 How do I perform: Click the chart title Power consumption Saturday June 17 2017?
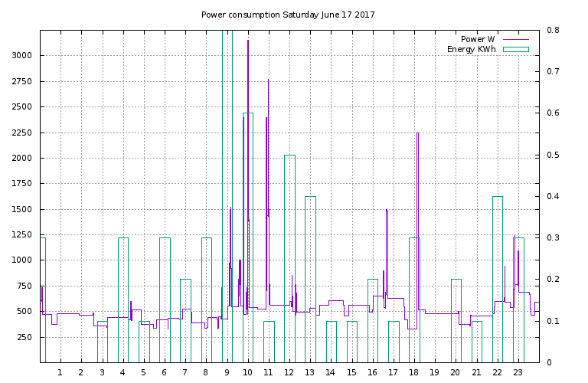(x=288, y=15)
